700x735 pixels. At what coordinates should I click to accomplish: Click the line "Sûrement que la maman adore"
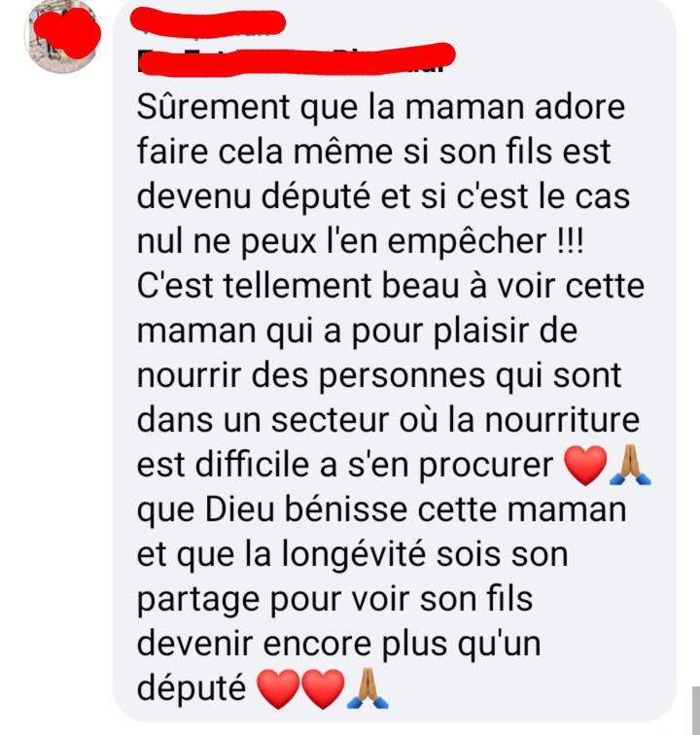tap(381, 108)
